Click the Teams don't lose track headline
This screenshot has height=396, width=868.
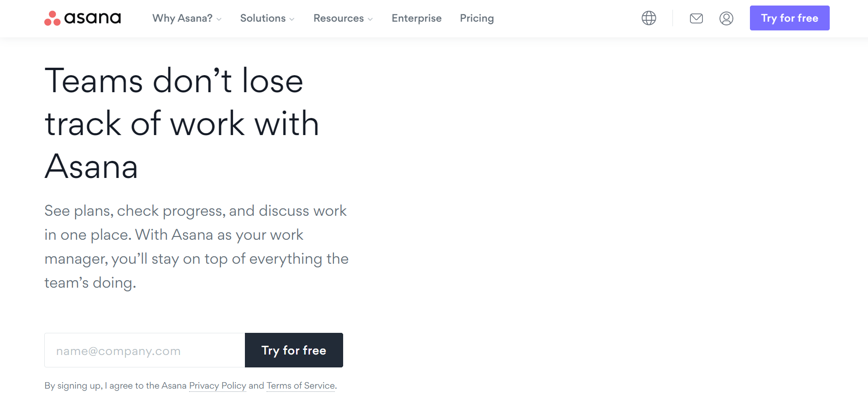[x=182, y=124]
